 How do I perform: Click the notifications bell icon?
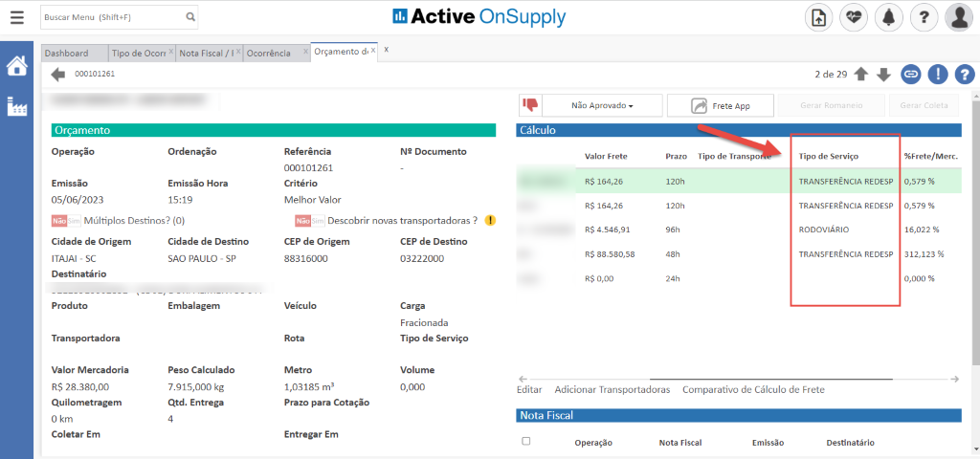pyautogui.click(x=889, y=17)
